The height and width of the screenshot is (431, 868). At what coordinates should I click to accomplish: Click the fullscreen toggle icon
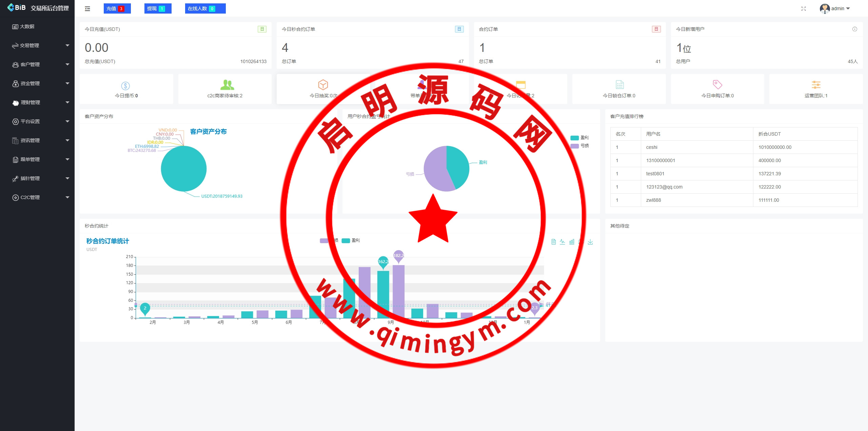pyautogui.click(x=803, y=9)
